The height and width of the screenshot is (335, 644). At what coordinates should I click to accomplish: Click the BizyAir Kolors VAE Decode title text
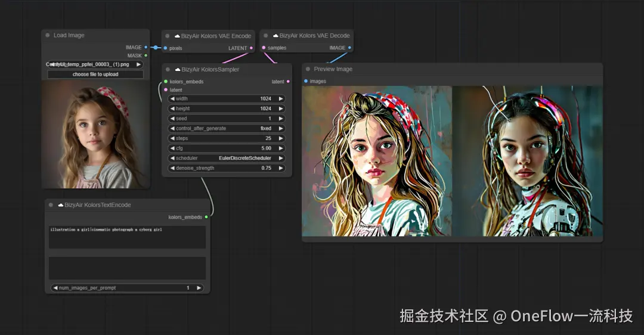[315, 36]
